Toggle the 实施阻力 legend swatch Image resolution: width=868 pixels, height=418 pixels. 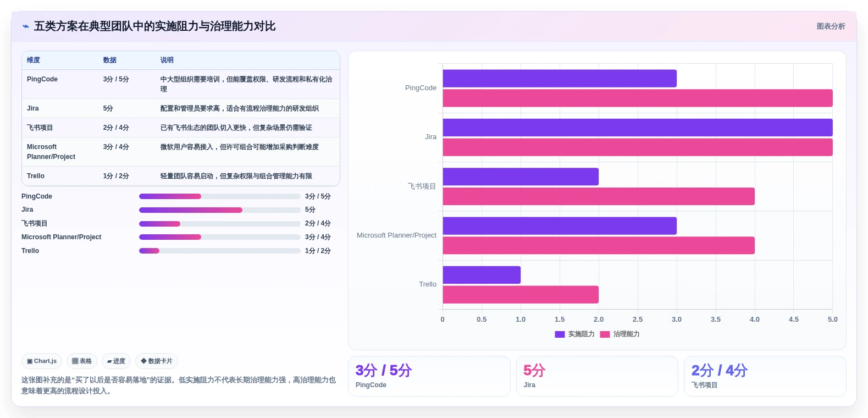(x=560, y=334)
